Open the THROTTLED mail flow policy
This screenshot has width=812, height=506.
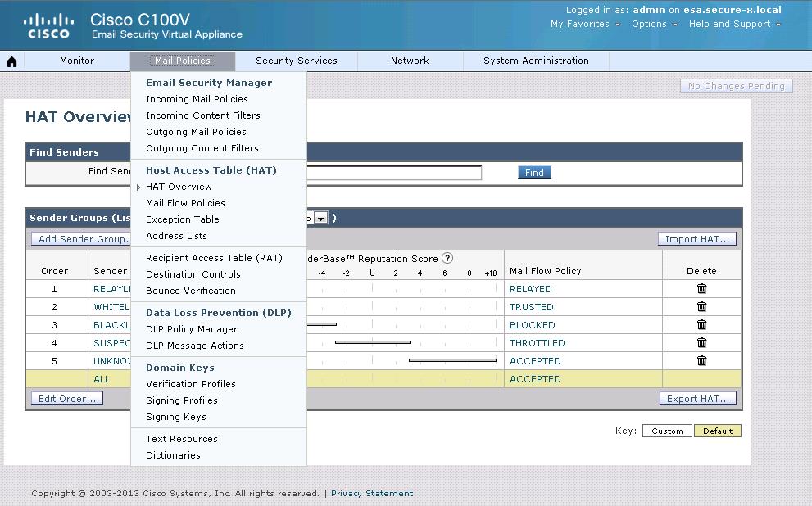pos(537,343)
